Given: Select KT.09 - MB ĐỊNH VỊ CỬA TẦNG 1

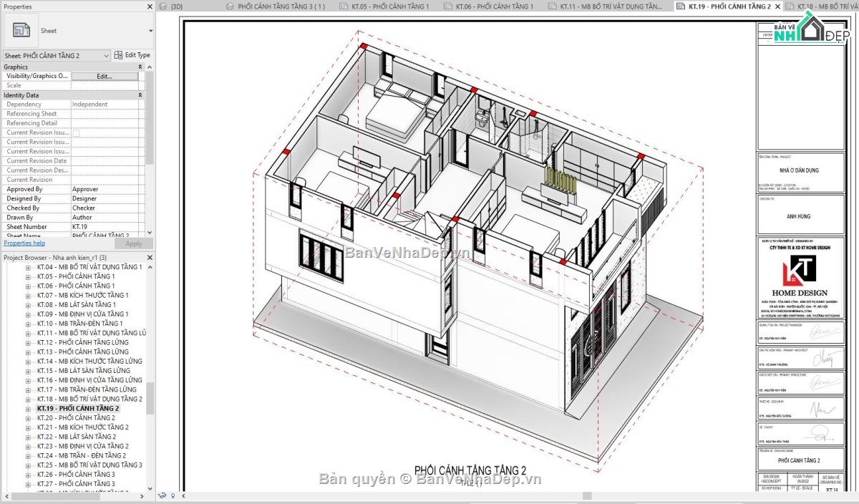Looking at the screenshot, I should click(83, 314).
